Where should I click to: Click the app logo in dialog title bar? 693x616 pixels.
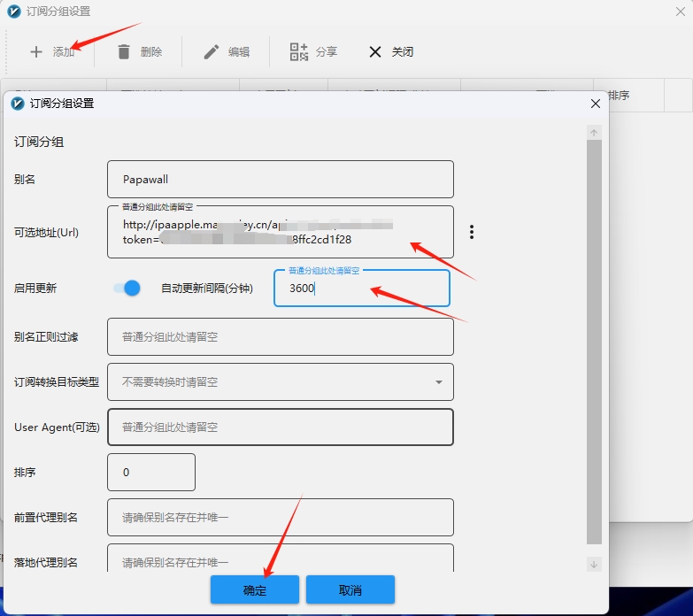click(x=17, y=104)
